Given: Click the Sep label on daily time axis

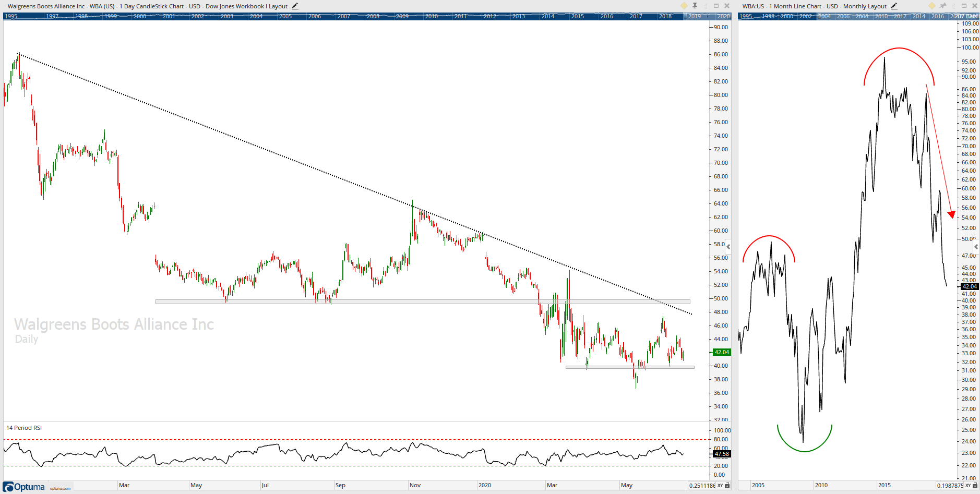Looking at the screenshot, I should 340,485.
